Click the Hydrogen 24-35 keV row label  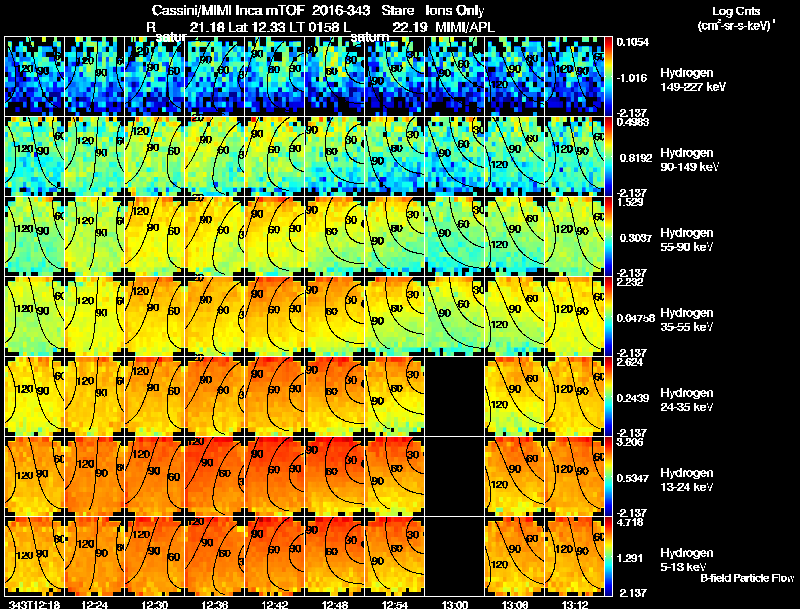point(687,400)
